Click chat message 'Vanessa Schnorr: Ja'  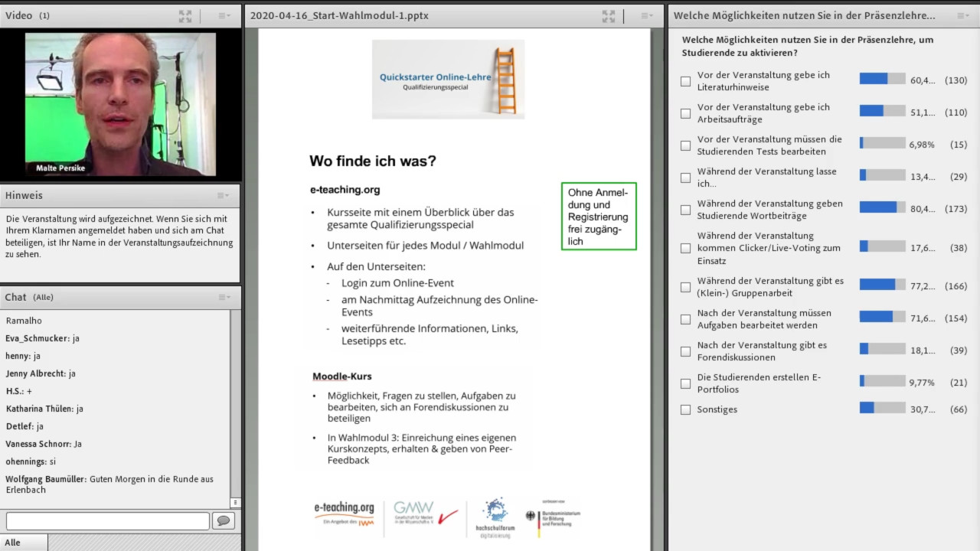pos(44,444)
